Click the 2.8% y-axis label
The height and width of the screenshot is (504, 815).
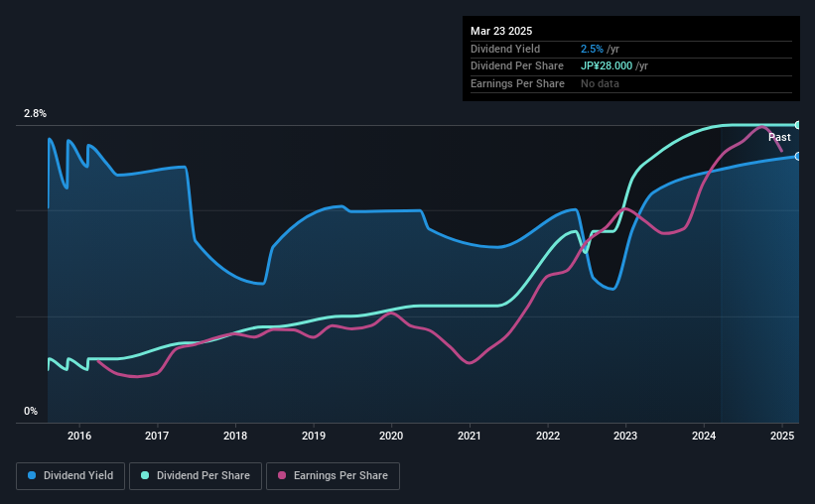click(x=35, y=113)
